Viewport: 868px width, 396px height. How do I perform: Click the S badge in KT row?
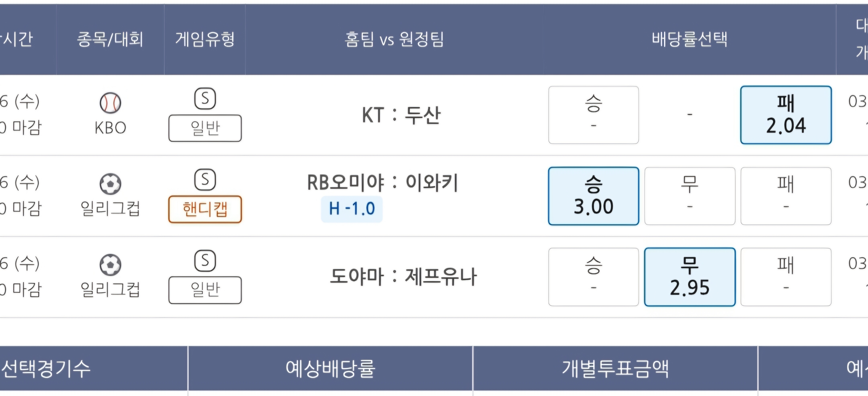pos(205,99)
